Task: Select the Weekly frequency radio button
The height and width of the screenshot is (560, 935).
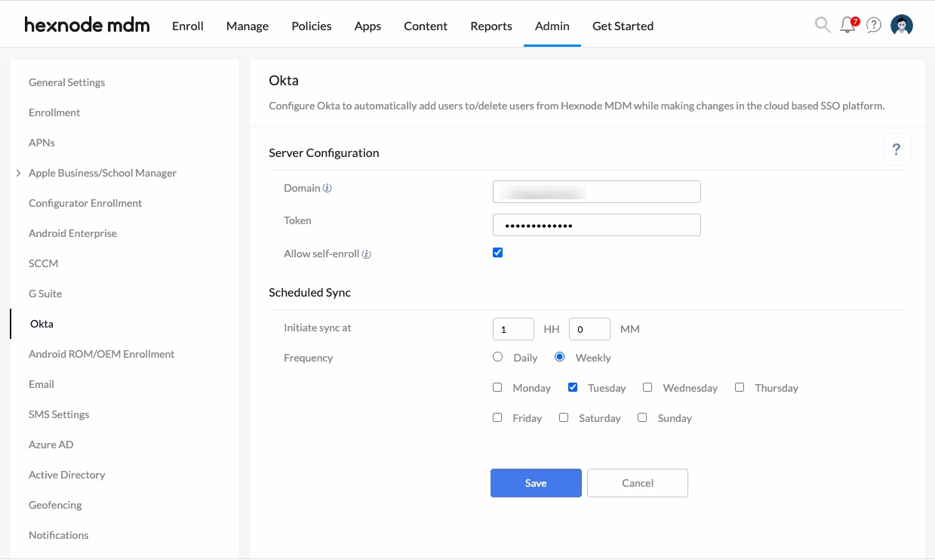Action: [x=559, y=357]
